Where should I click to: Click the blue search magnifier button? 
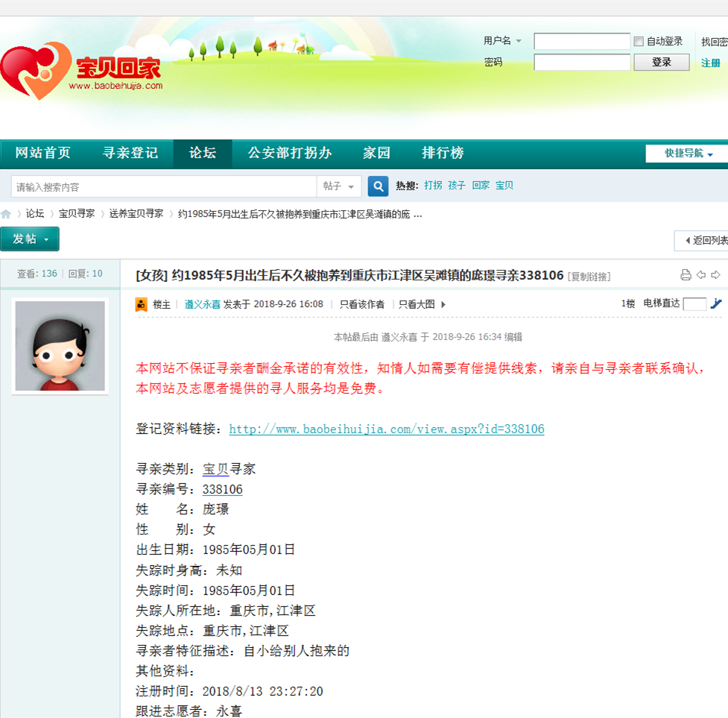pos(378,186)
